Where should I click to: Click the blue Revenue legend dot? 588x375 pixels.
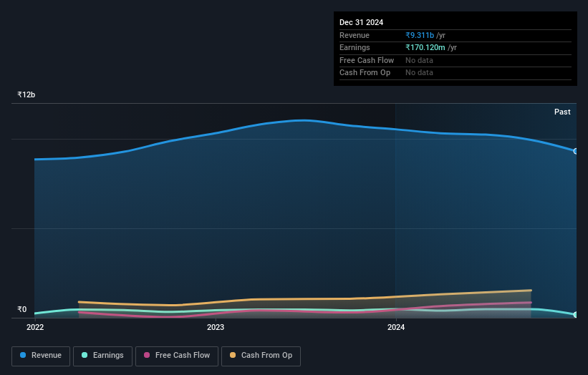(x=23, y=355)
